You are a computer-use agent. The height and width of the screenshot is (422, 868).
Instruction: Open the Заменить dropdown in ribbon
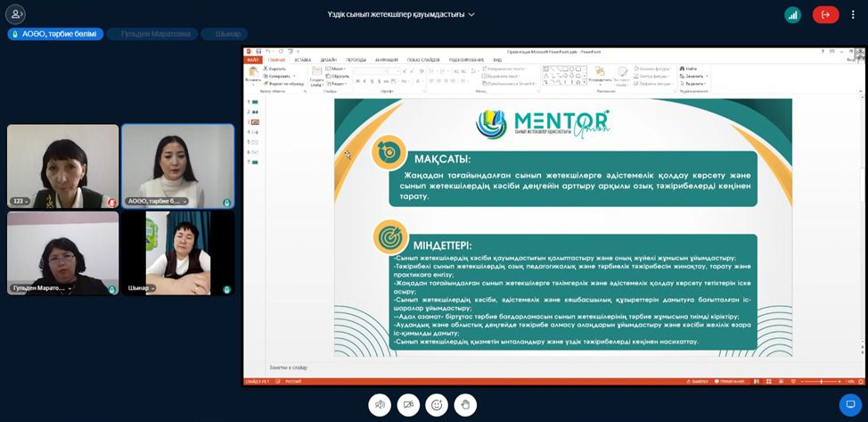[x=694, y=76]
